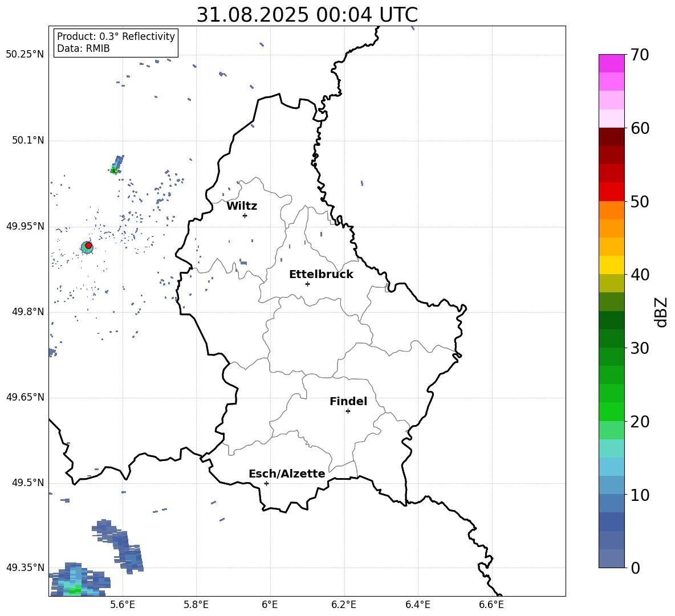Click the 6°E longitude label
The height and width of the screenshot is (616, 675).
(270, 605)
